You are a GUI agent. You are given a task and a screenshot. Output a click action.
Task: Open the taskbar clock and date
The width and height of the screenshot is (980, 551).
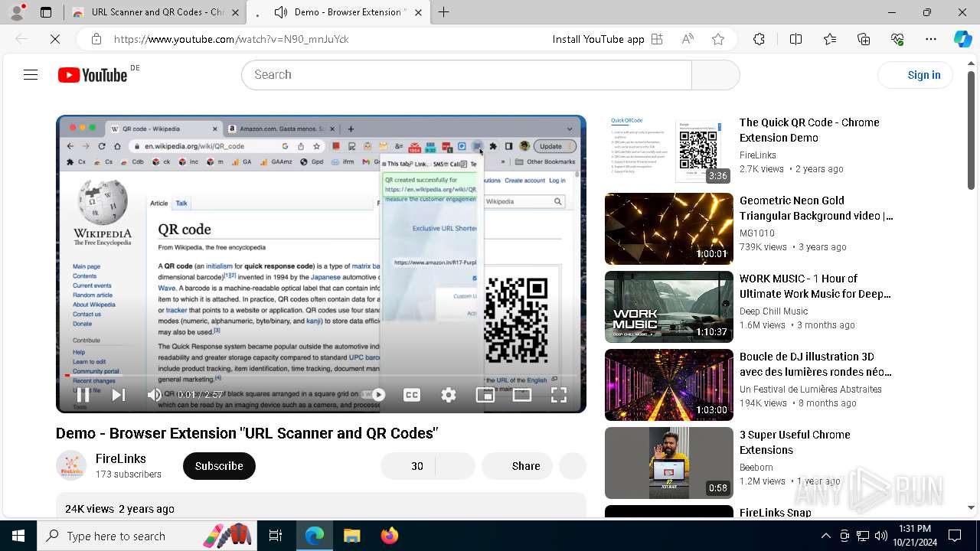point(915,536)
